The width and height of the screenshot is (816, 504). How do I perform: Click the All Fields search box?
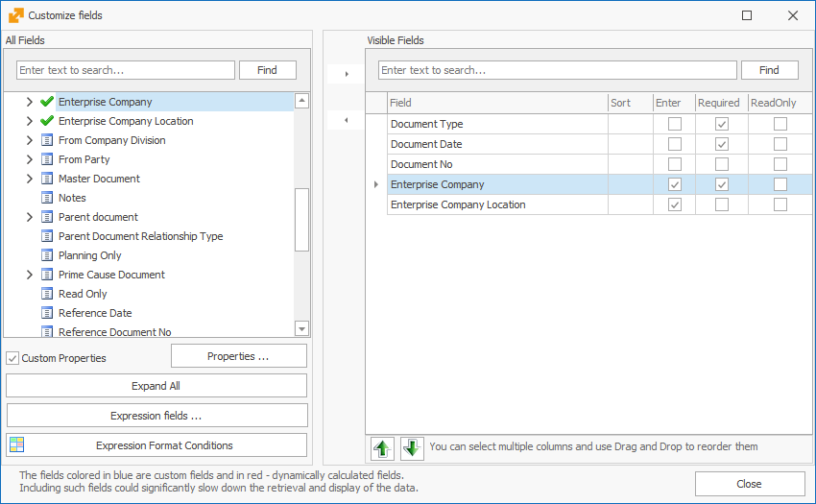(126, 70)
